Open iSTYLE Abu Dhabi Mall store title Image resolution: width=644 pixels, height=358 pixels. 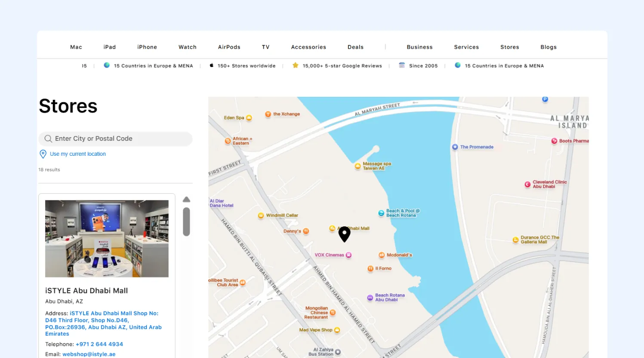tap(86, 291)
